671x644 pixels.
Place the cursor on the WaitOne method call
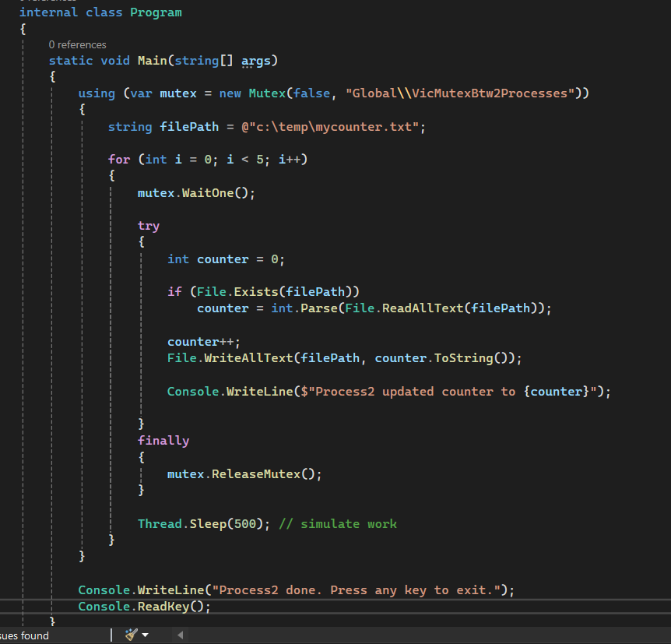pyautogui.click(x=208, y=193)
